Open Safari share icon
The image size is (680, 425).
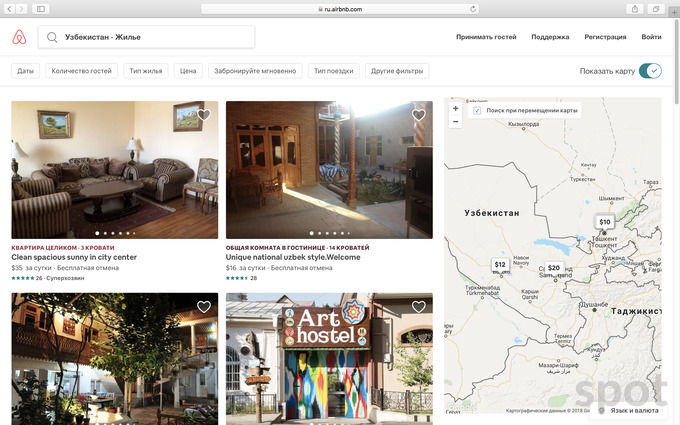coord(634,8)
